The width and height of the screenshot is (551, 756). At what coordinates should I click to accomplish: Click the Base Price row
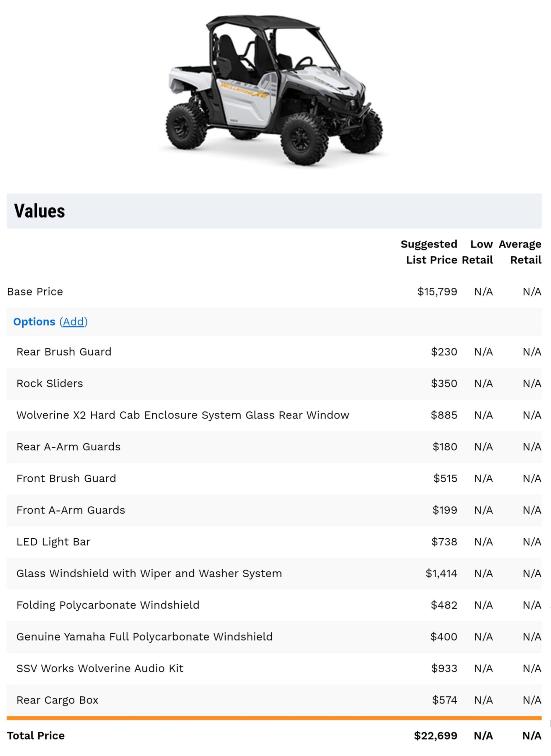point(35,291)
